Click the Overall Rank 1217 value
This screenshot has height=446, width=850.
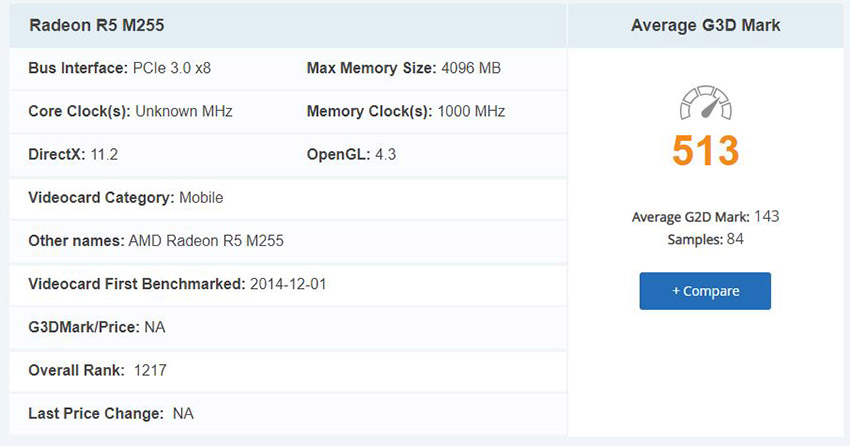[150, 370]
